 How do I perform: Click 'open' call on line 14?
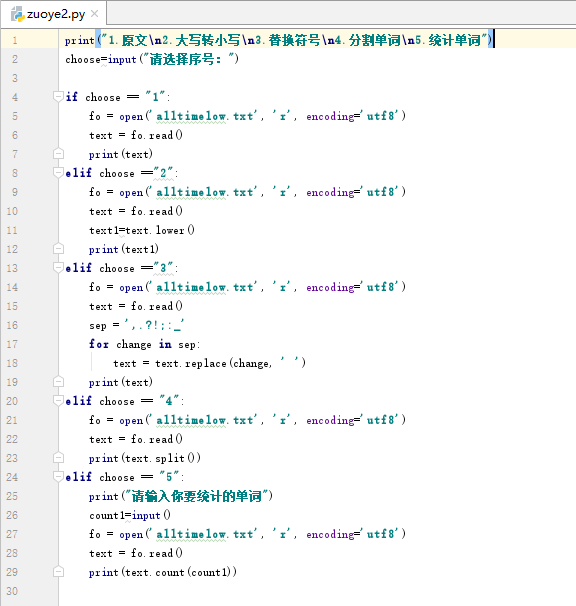(x=131, y=287)
